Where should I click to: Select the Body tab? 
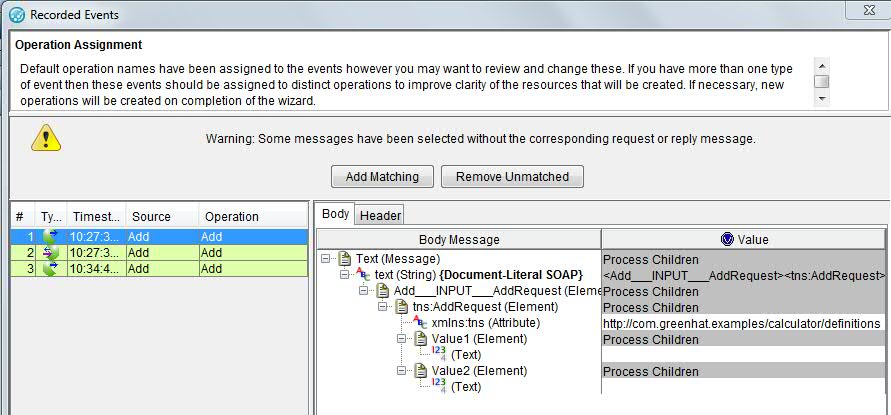tap(335, 214)
